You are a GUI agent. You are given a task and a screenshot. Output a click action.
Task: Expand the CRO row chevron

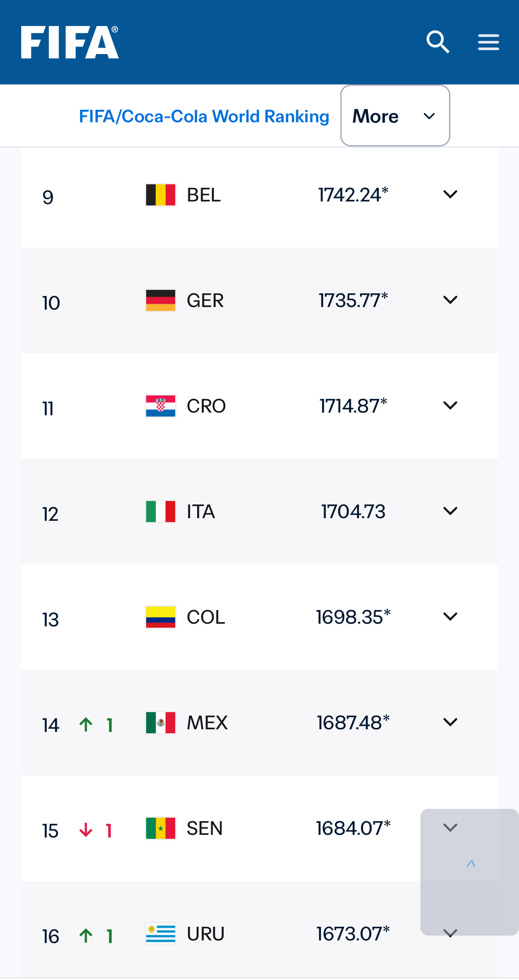[x=450, y=406]
